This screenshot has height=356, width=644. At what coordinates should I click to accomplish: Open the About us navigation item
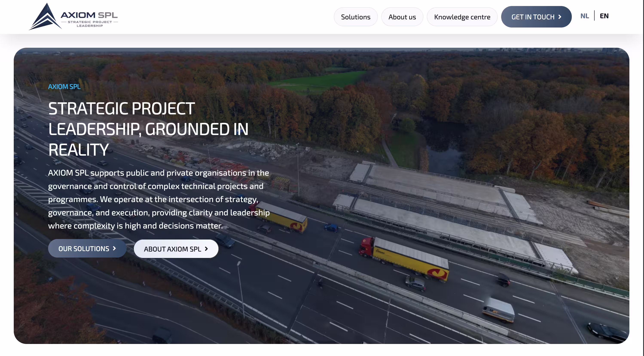[x=402, y=17]
